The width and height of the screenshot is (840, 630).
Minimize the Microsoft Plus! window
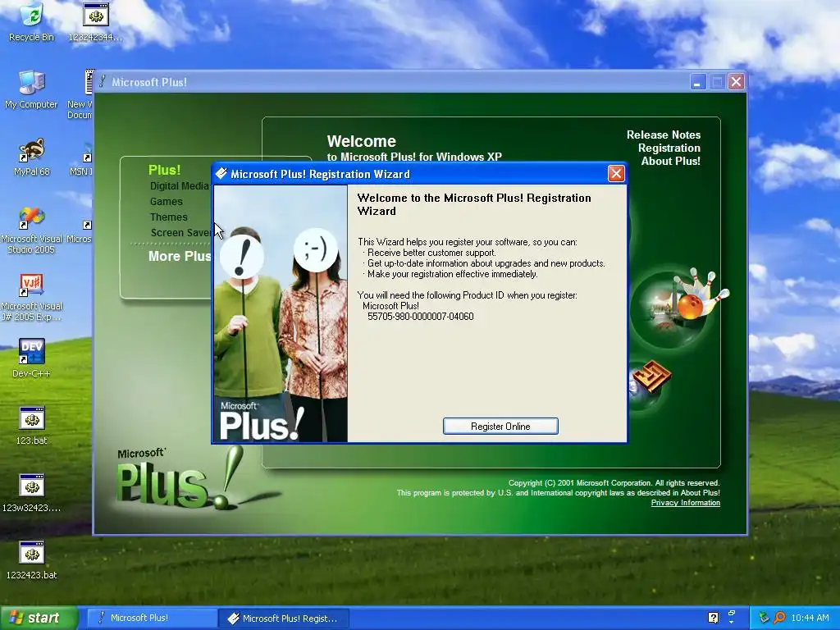(x=697, y=82)
